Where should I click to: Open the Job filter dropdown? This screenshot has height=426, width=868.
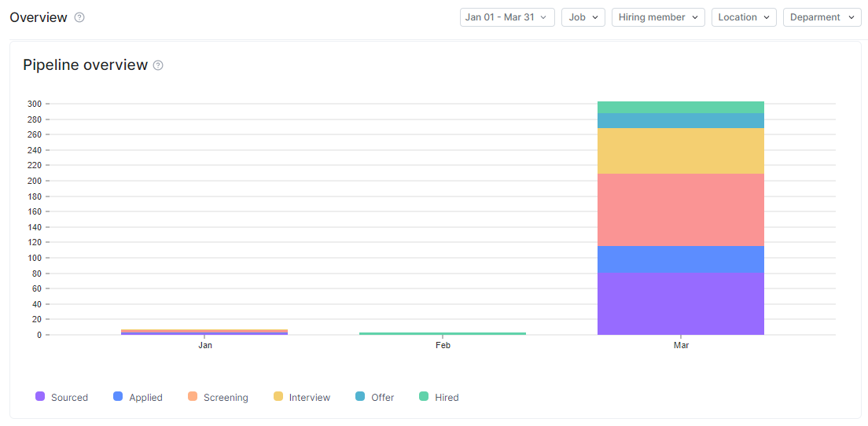pyautogui.click(x=583, y=17)
